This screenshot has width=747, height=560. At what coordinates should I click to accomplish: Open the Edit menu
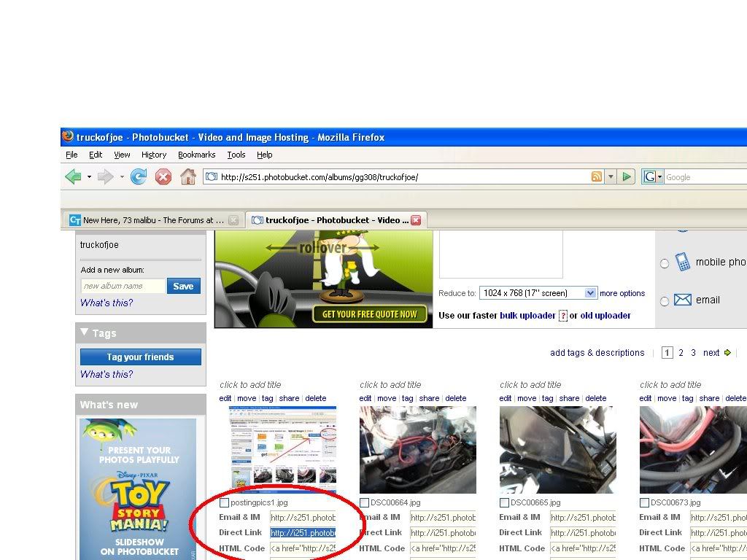click(96, 155)
